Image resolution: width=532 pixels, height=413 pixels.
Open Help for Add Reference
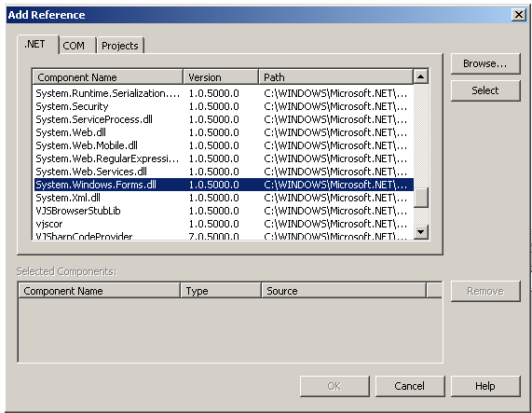(x=485, y=386)
